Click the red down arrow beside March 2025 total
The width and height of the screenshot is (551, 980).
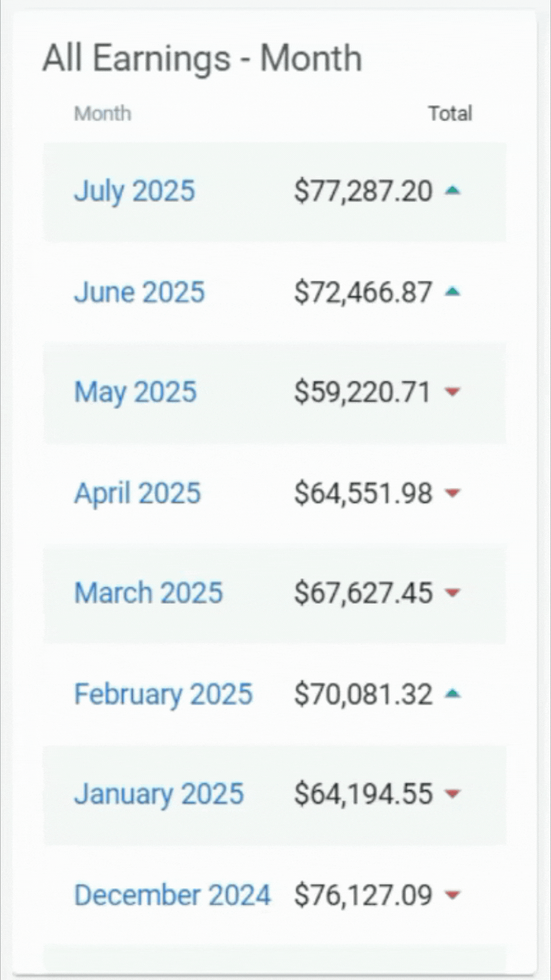(453, 592)
